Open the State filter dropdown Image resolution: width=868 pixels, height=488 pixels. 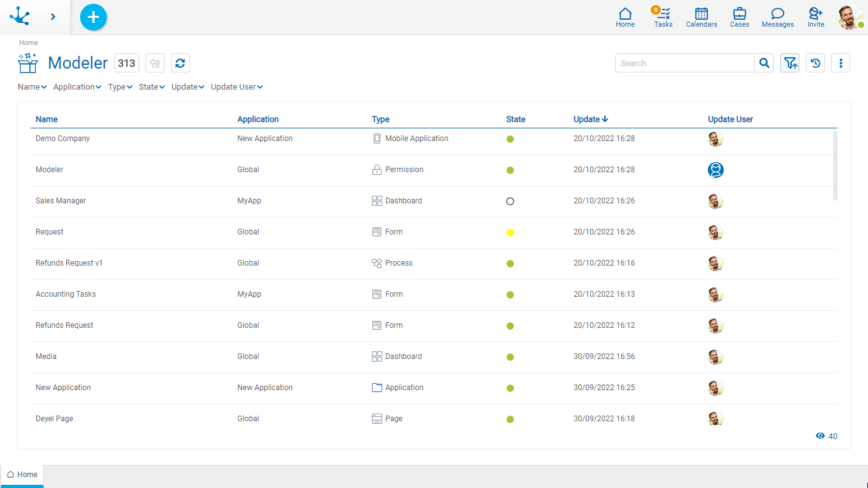click(152, 87)
